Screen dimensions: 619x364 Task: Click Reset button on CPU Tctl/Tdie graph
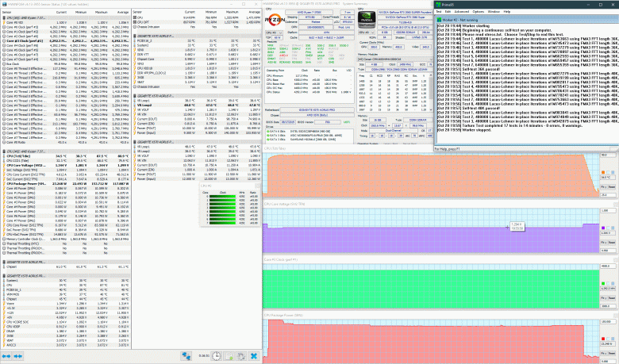coord(612,187)
